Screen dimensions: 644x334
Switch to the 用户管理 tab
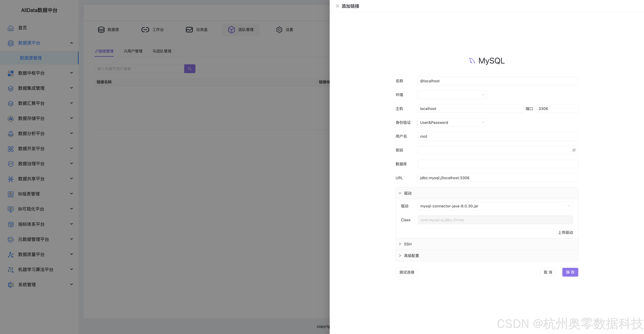tap(133, 51)
